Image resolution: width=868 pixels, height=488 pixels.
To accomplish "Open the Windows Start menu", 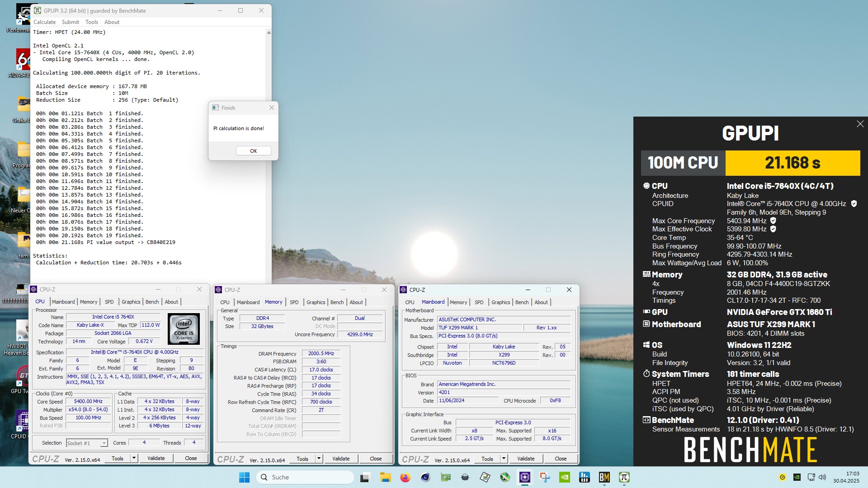I will (x=244, y=477).
